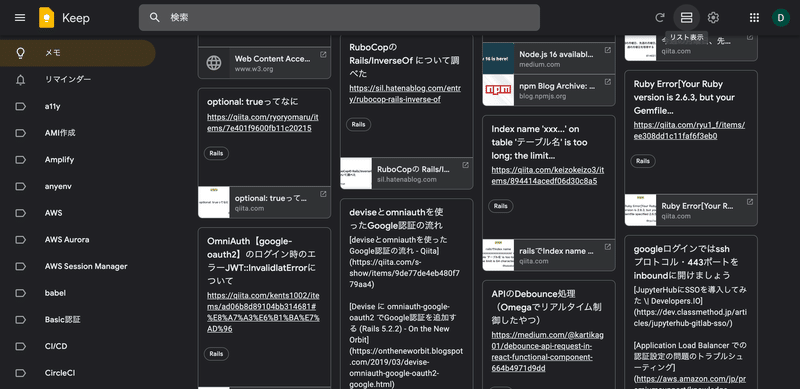Image resolution: width=800 pixels, height=389 pixels.
Task: Switch to list view (リスト表示)
Action: 686,18
